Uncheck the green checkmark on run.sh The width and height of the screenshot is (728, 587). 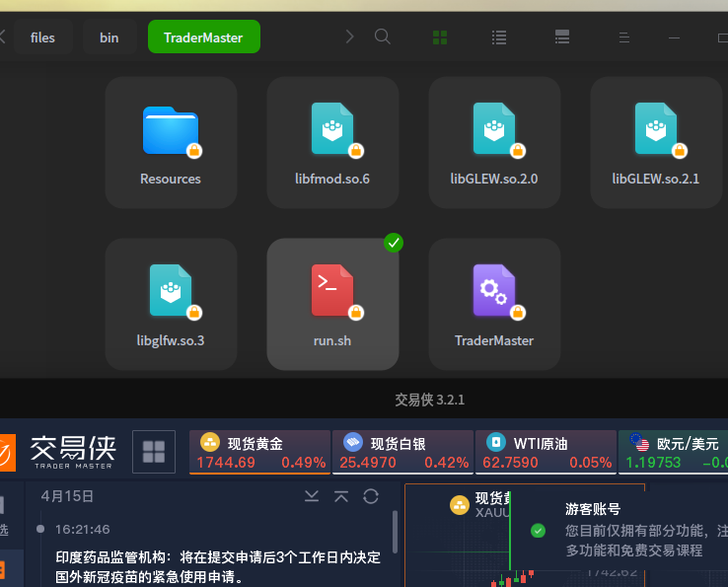point(394,243)
